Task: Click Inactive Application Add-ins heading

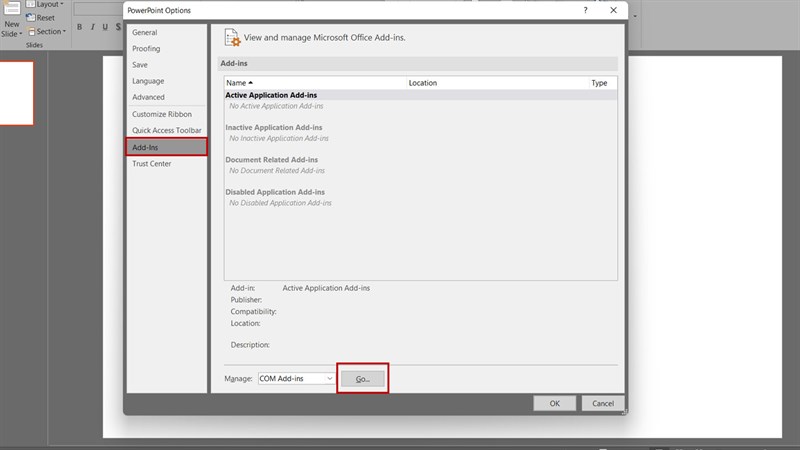Action: pyautogui.click(x=273, y=127)
